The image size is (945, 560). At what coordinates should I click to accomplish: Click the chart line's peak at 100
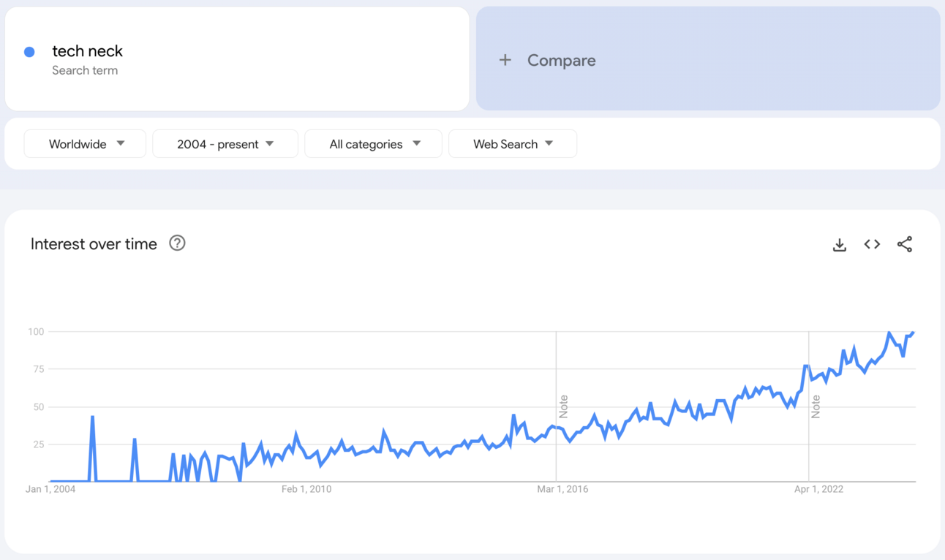tap(889, 333)
